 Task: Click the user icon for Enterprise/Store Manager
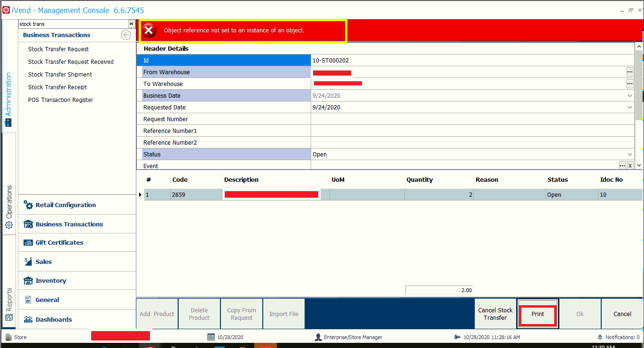pyautogui.click(x=318, y=337)
